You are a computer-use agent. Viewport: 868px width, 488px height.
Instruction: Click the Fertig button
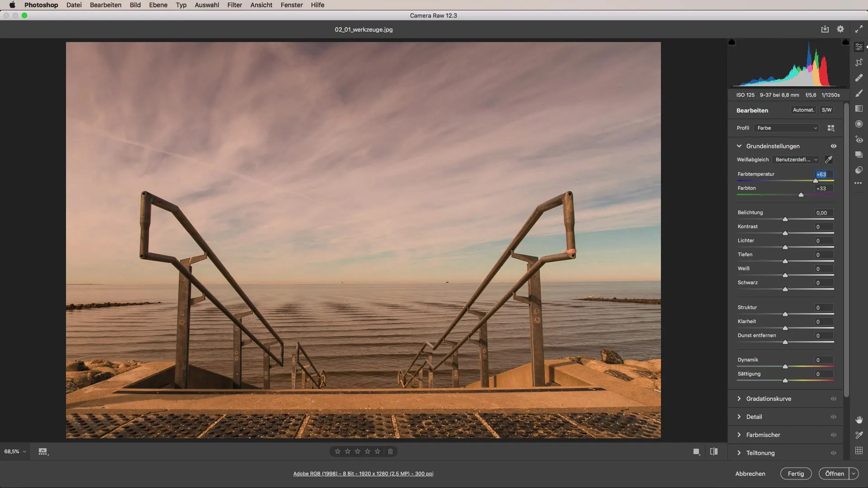(x=796, y=474)
